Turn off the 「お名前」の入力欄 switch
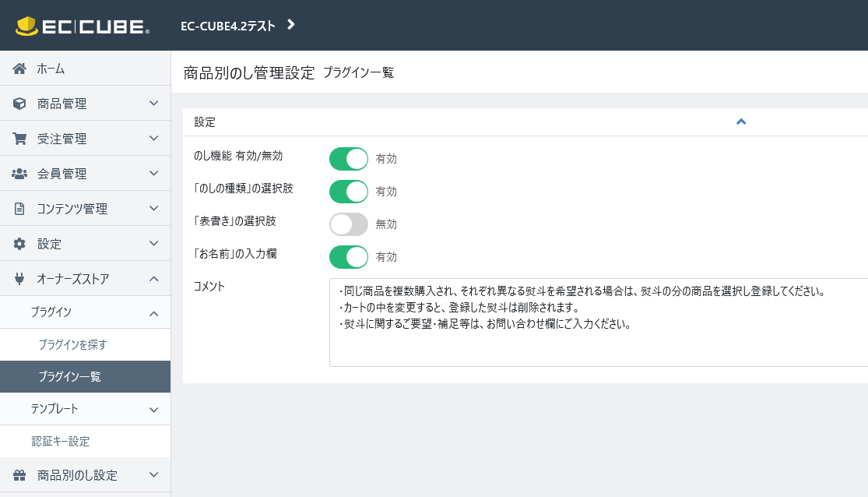Screen dimensions: 868x497 click(x=349, y=257)
